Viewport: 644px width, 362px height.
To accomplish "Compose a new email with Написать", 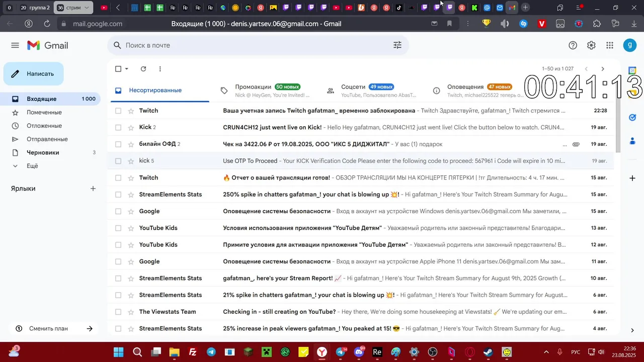I will pos(34,74).
